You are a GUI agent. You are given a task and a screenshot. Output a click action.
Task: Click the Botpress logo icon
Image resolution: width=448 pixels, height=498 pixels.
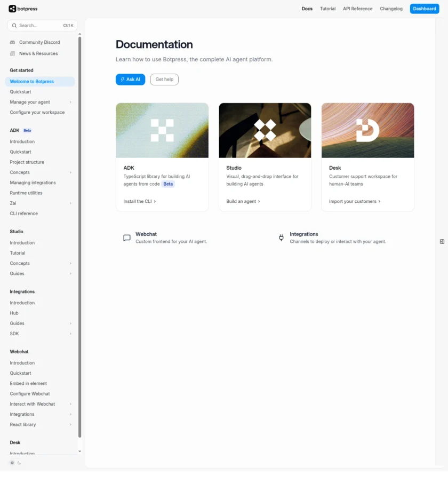click(x=12, y=9)
